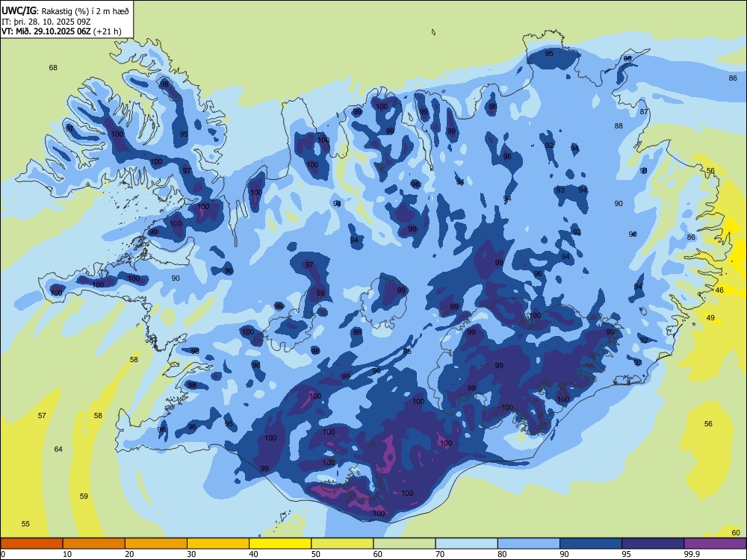
Task: Pick the "40" legend scale label
Action: point(253,554)
